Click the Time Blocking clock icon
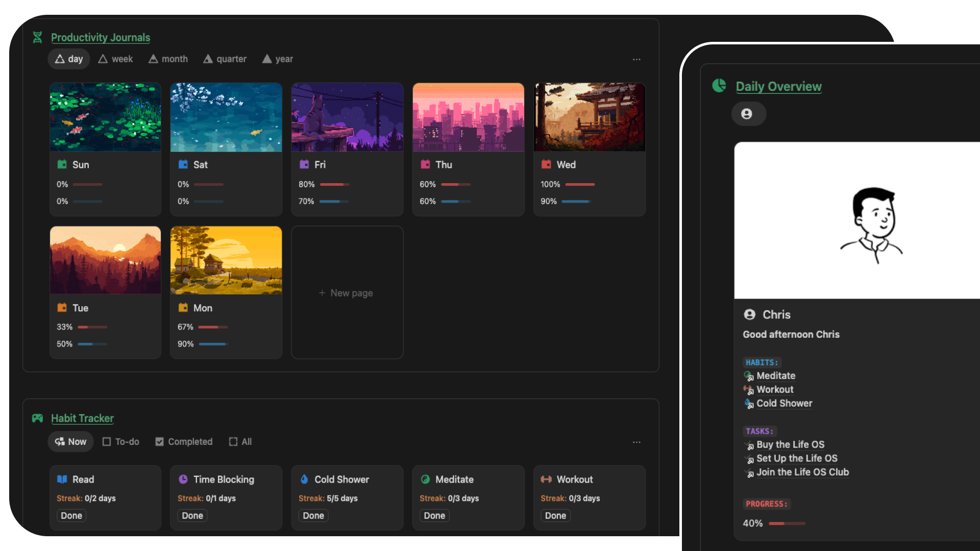This screenshot has width=980, height=551. click(183, 479)
